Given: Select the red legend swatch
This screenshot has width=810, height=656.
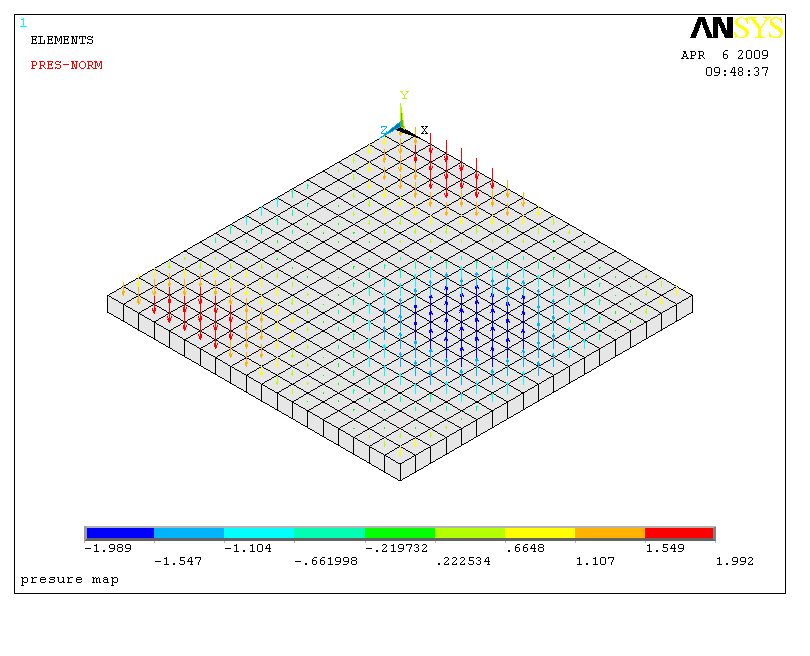Looking at the screenshot, I should point(679,533).
